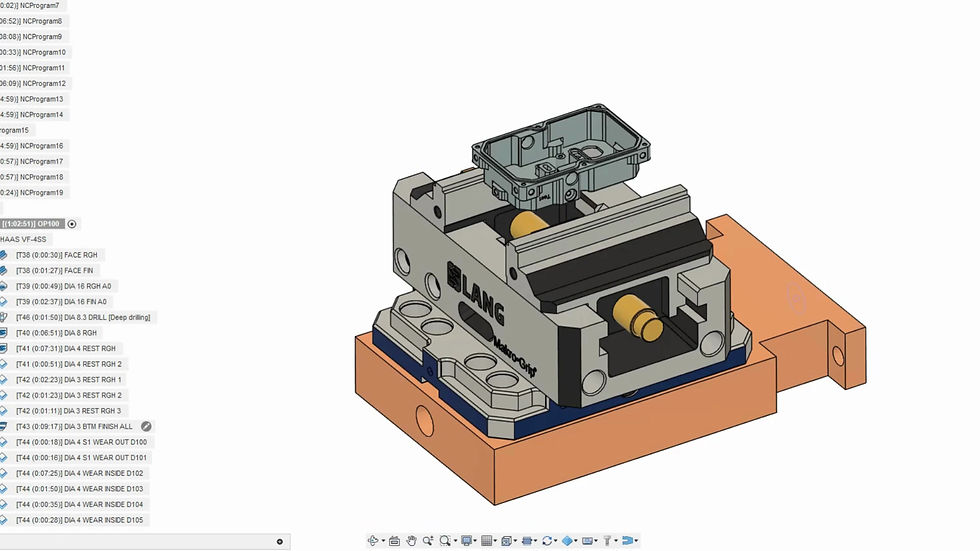Click the blue chip-shaped icon after Viewports
This screenshot has height=551, width=980.
(x=527, y=540)
